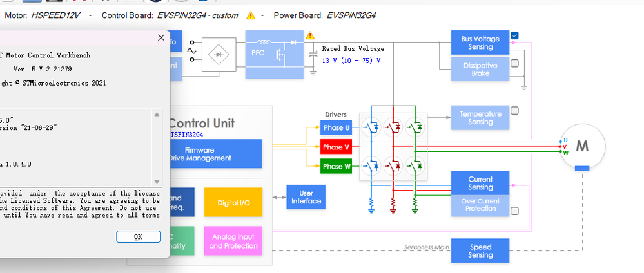Click the Control Board warning icon

(251, 15)
